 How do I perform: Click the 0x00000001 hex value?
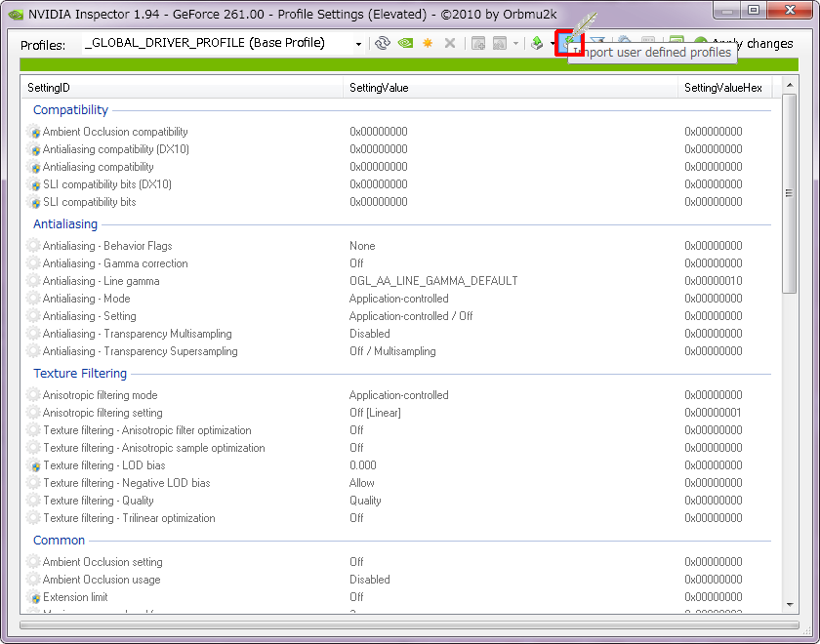[x=714, y=413]
